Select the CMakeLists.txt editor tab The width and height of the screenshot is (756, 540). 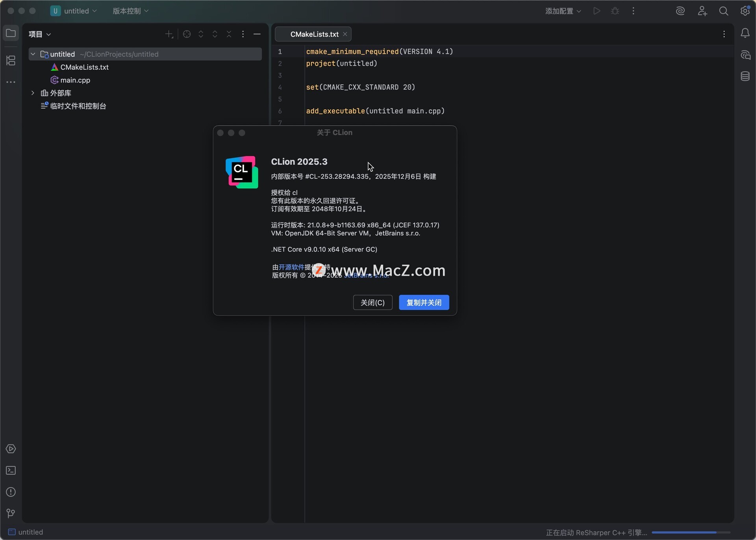point(314,34)
